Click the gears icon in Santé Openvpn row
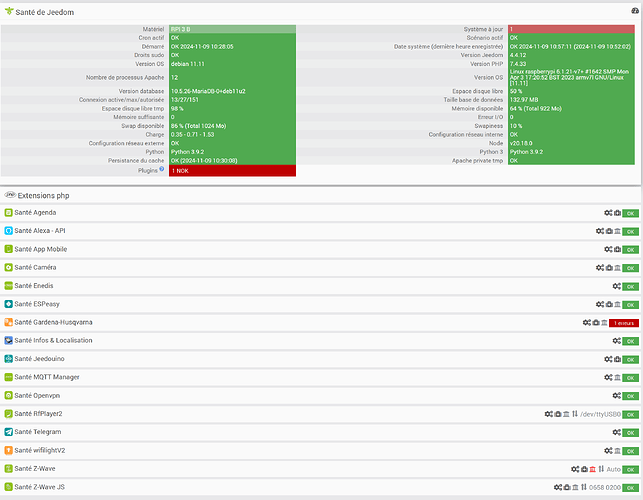643x500 pixels. pyautogui.click(x=617, y=396)
